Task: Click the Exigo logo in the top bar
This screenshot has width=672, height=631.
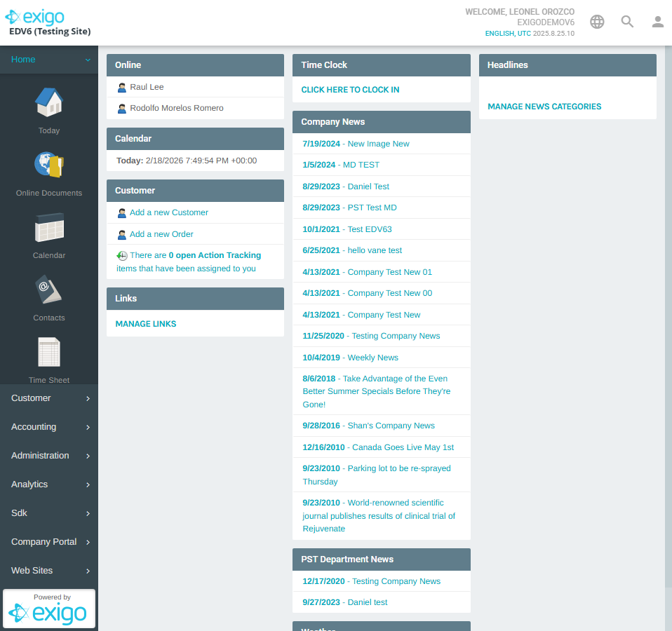Action: (34, 17)
